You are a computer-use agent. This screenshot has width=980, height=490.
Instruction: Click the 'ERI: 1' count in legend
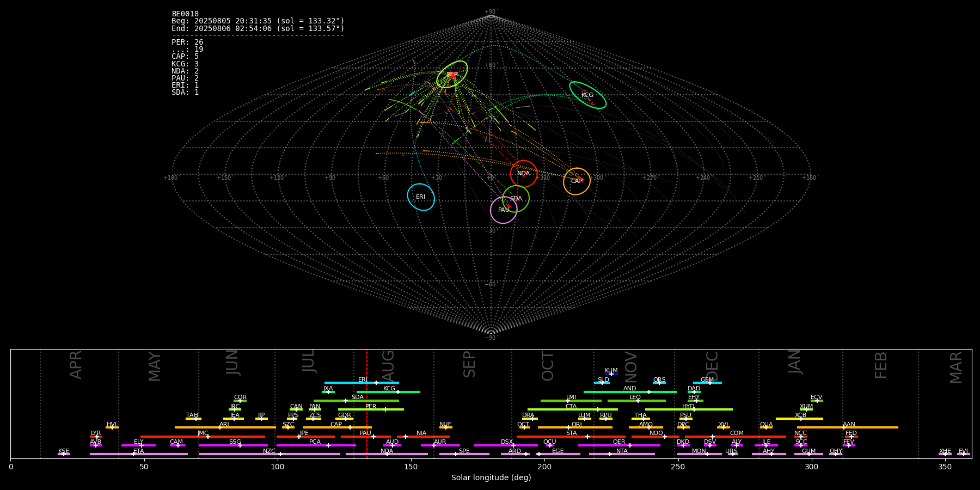tap(185, 85)
